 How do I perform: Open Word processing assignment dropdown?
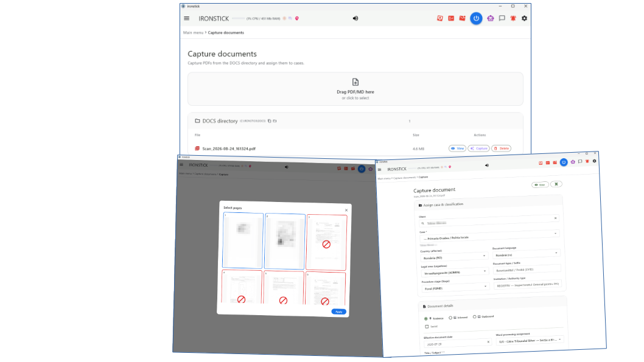530,340
